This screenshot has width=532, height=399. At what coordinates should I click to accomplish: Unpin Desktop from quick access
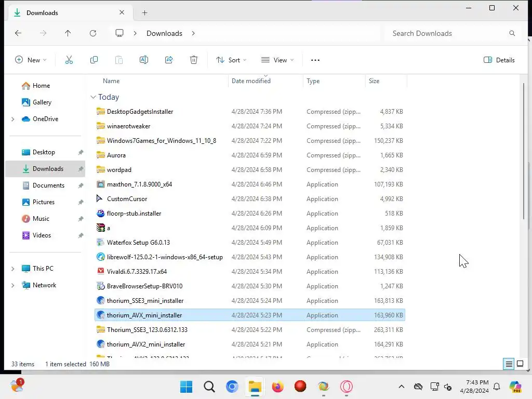tap(81, 152)
